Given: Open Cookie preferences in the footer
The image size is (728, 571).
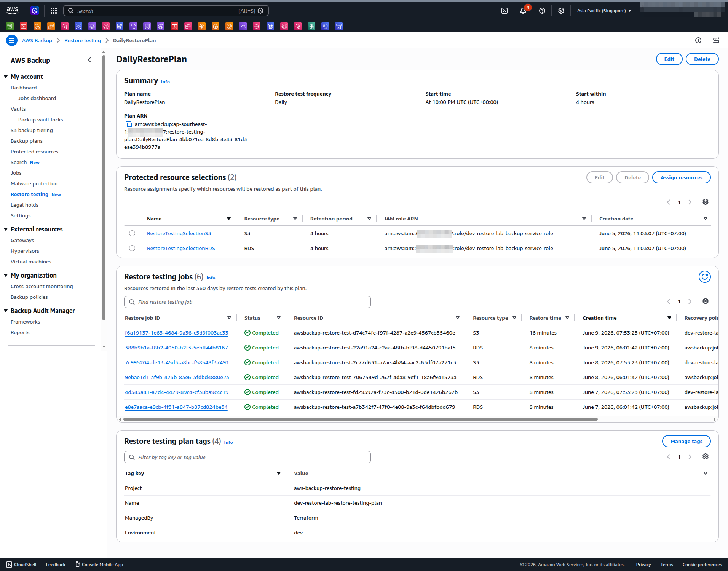Looking at the screenshot, I should coord(702,565).
